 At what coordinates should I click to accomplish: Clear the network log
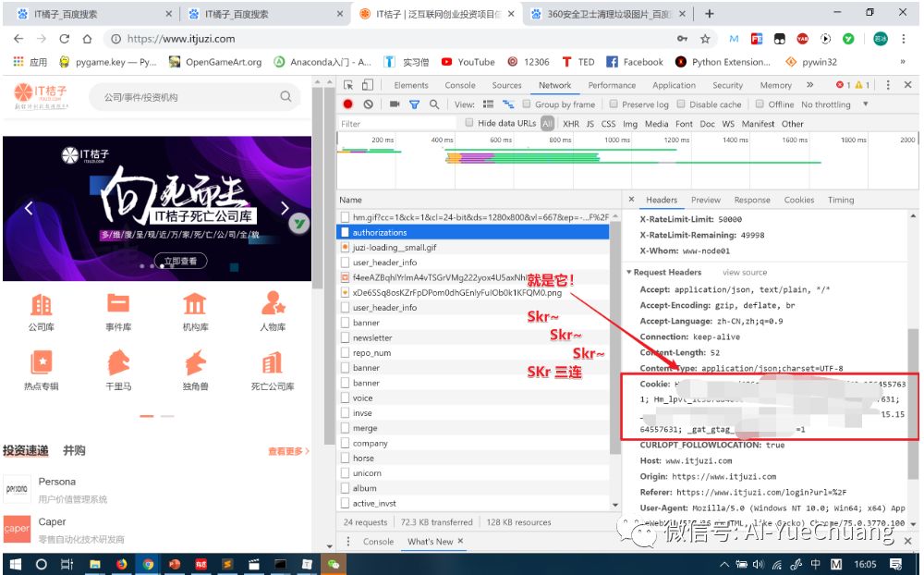[369, 104]
